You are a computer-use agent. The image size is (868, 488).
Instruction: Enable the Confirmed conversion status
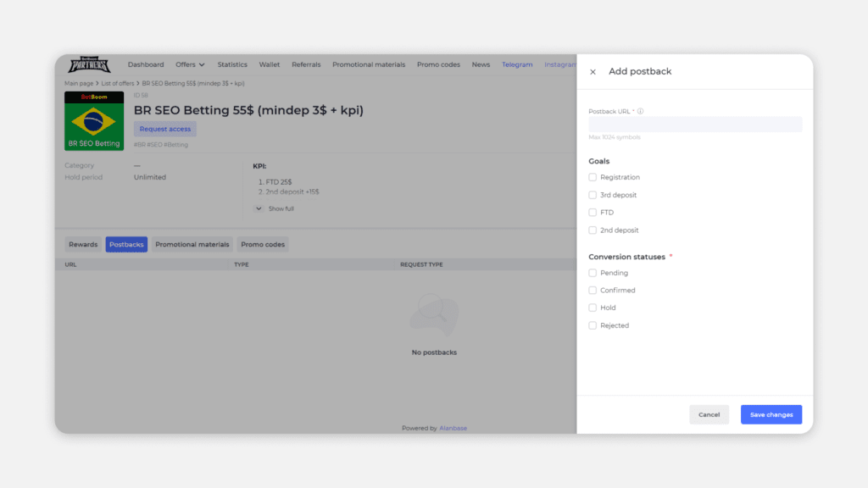coord(593,290)
